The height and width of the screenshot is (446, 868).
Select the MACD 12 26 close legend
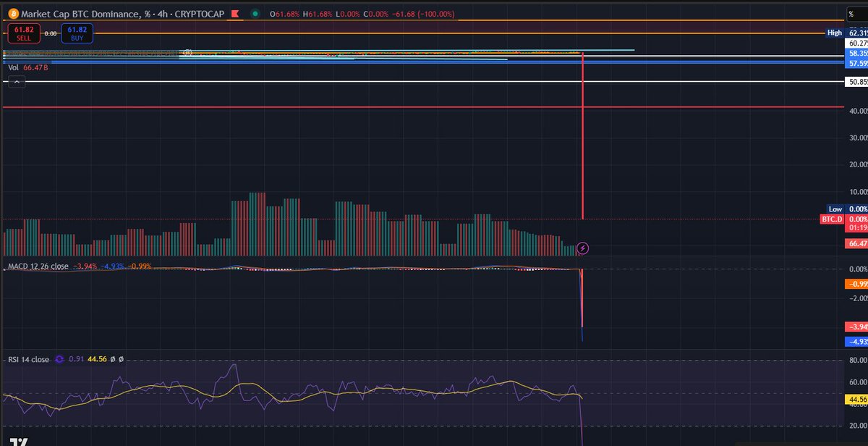(x=38, y=266)
